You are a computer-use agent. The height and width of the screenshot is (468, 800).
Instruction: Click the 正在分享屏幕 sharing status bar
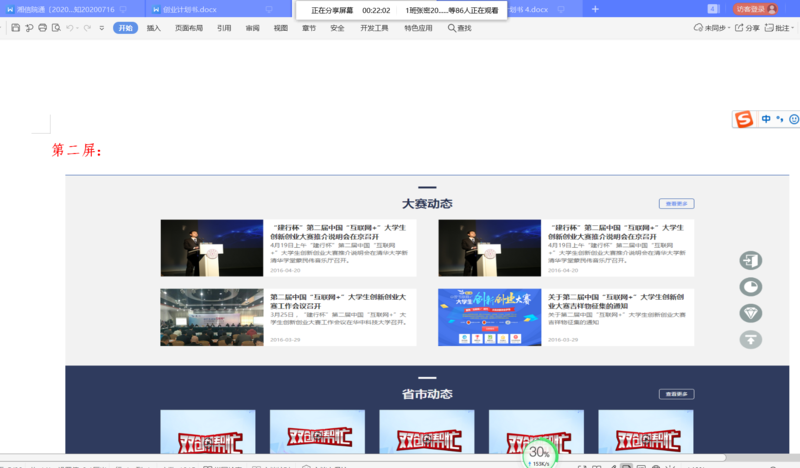pyautogui.click(x=402, y=10)
